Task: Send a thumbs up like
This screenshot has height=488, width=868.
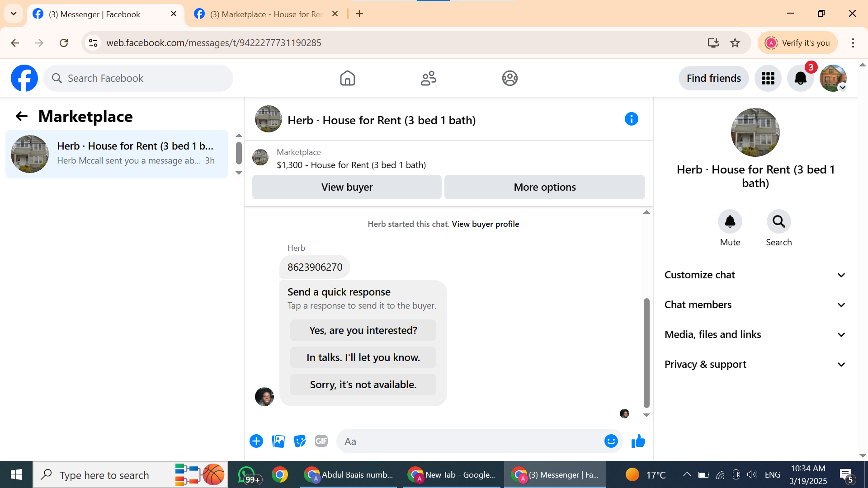Action: pos(638,441)
